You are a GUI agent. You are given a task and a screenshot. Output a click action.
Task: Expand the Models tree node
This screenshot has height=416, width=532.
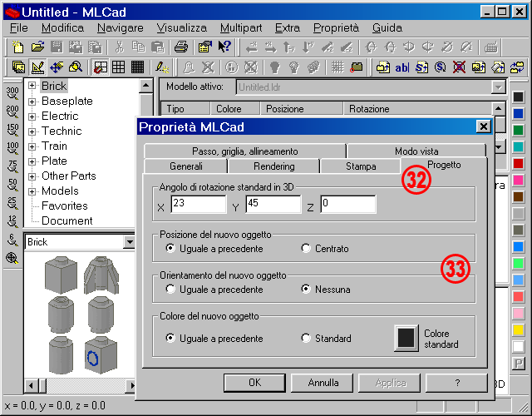tap(32, 191)
